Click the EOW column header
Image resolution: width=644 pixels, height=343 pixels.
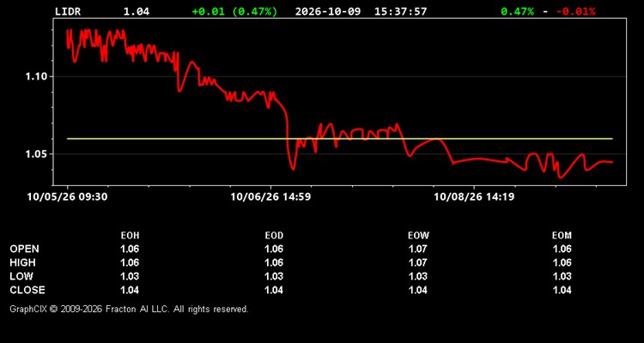(x=418, y=236)
